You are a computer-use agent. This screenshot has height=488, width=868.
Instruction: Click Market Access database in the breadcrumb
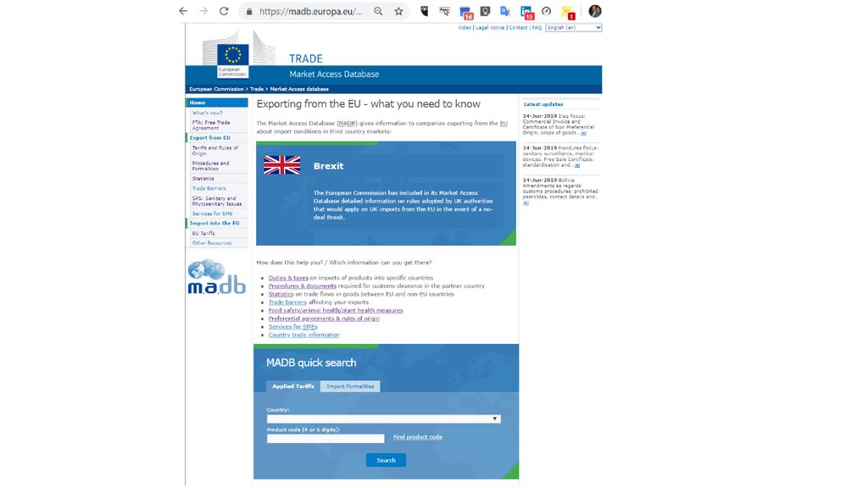coord(299,89)
